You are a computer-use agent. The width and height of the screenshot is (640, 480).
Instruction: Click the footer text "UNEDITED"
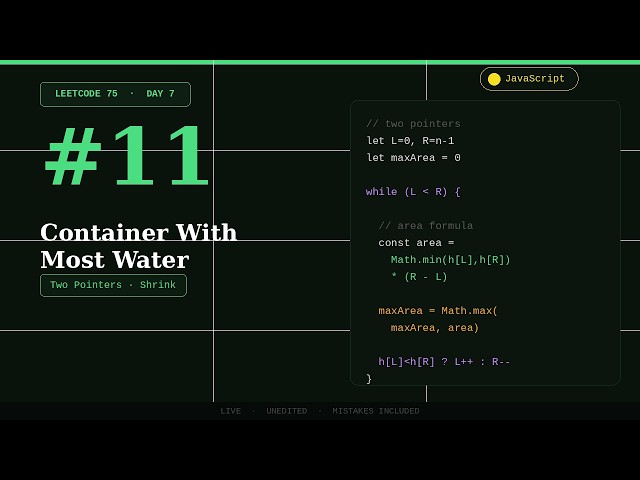[287, 411]
